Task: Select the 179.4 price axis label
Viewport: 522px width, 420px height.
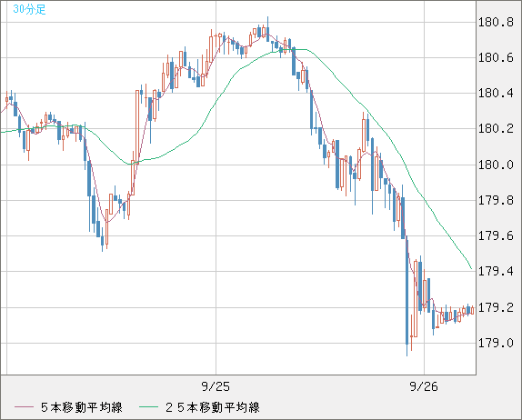Action: tap(496, 272)
